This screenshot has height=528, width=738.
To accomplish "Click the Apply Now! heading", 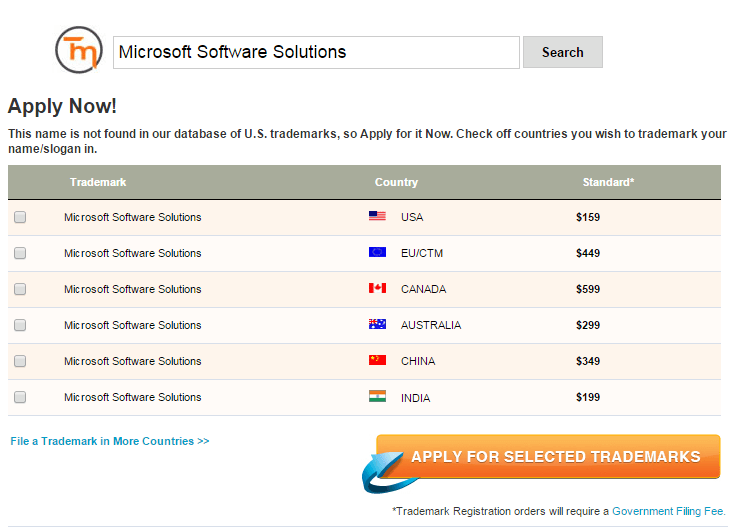I will [x=62, y=106].
